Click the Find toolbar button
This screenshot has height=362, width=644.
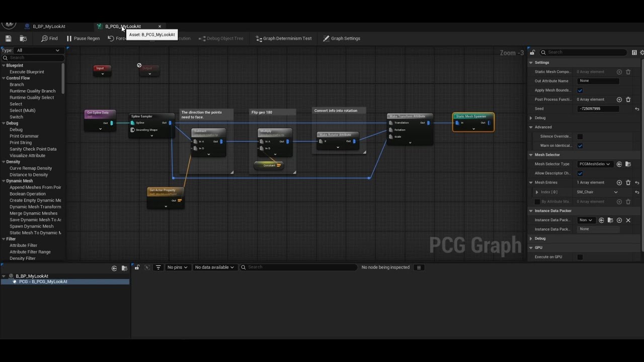(49, 38)
